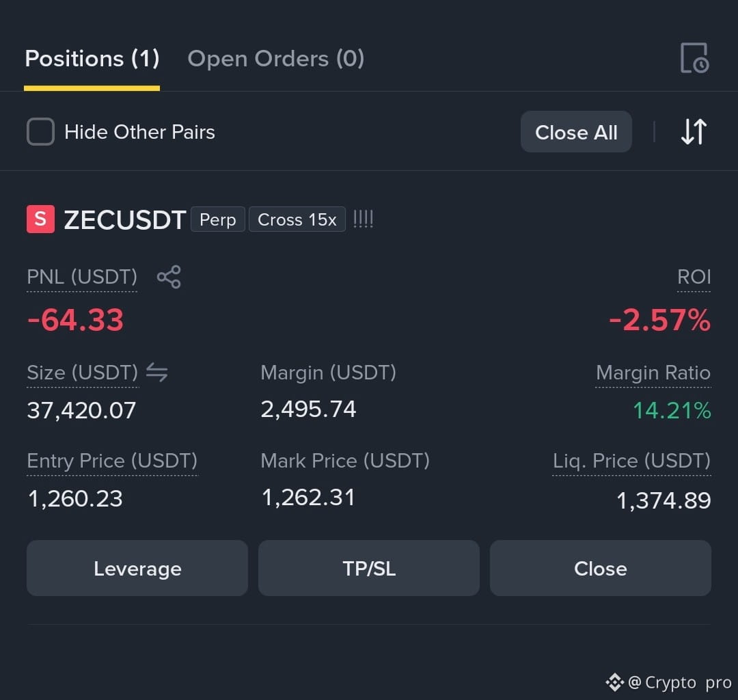Open the Cross 15x margin mode tag
The height and width of the screenshot is (700, 738).
click(x=297, y=219)
